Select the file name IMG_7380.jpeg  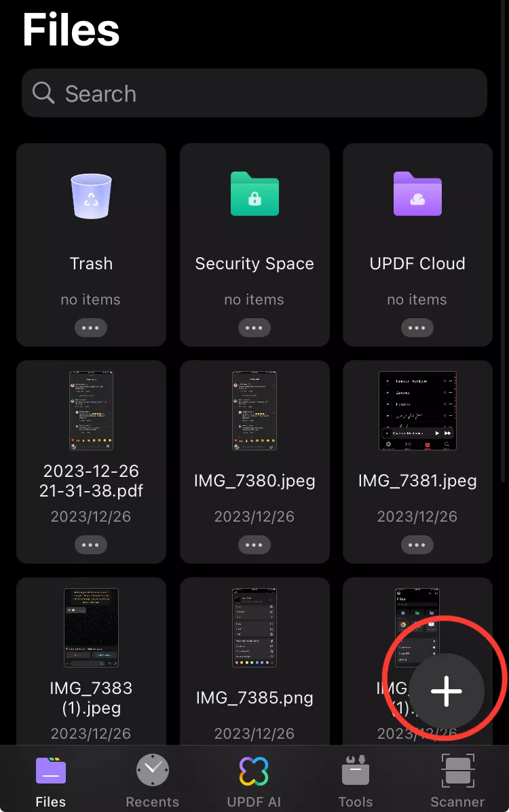[254, 481]
